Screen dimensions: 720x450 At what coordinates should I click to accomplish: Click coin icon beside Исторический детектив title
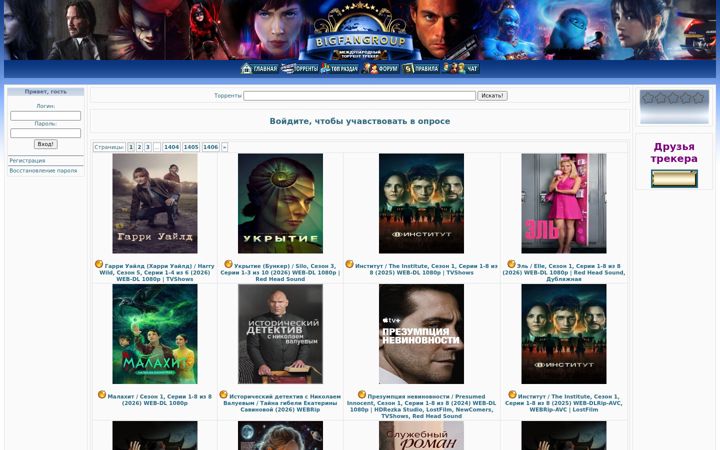point(224,394)
